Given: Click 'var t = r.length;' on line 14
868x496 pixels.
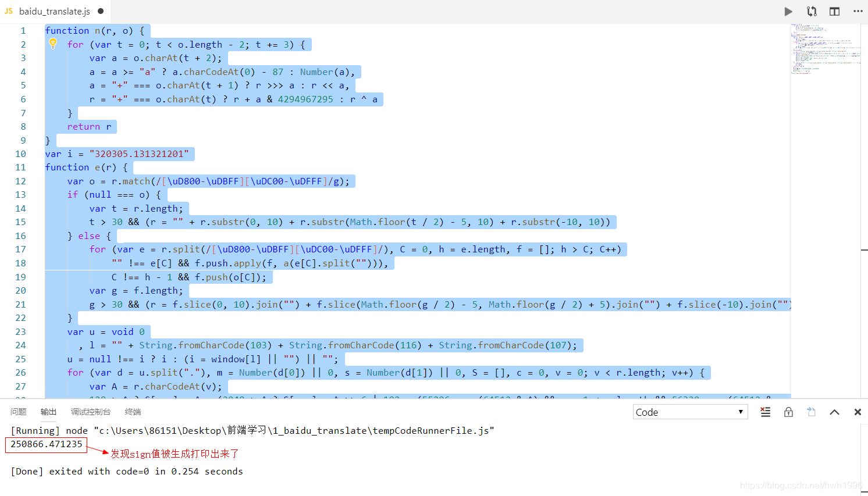Looking at the screenshot, I should pyautogui.click(x=136, y=208).
